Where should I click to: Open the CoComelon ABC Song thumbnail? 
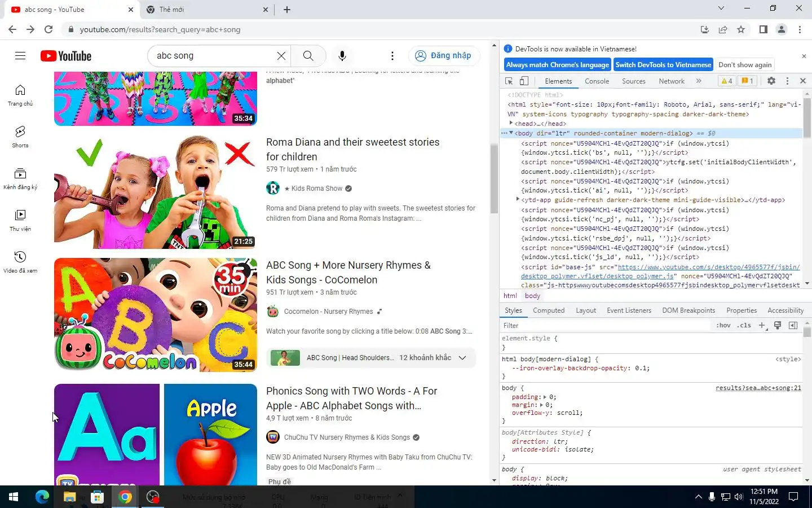coord(156,315)
